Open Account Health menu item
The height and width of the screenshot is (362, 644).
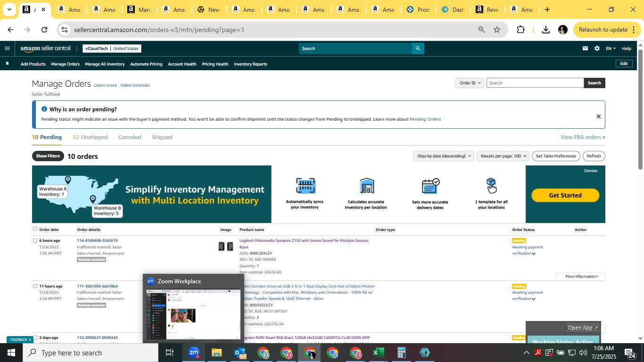click(182, 64)
